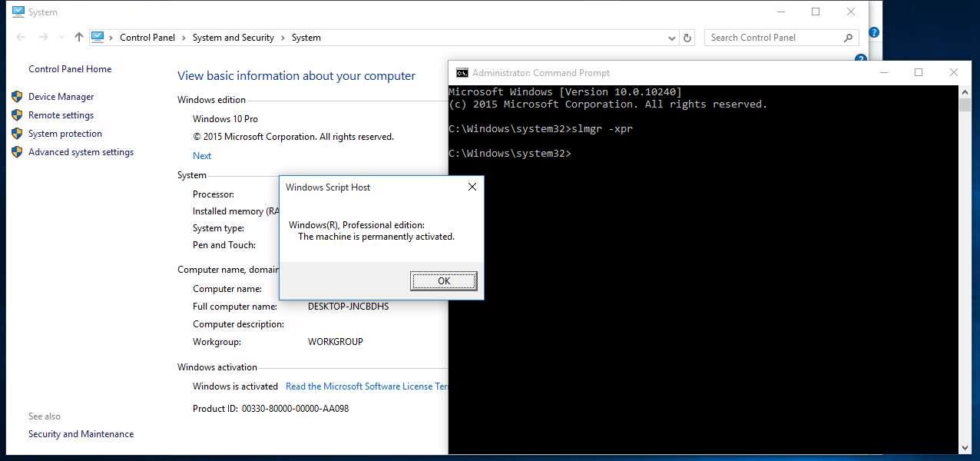This screenshot has width=980, height=461.
Task: Click Microsoft Windows version line in Command Prompt
Action: point(565,92)
